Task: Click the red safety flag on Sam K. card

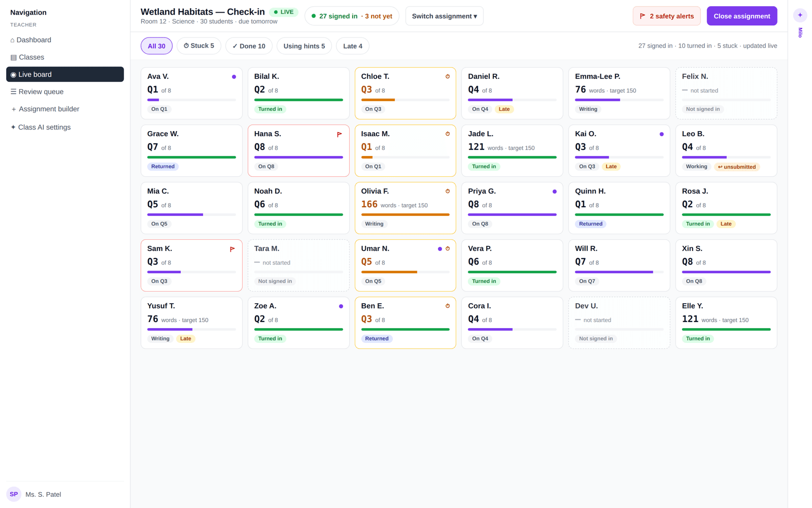Action: click(x=232, y=249)
